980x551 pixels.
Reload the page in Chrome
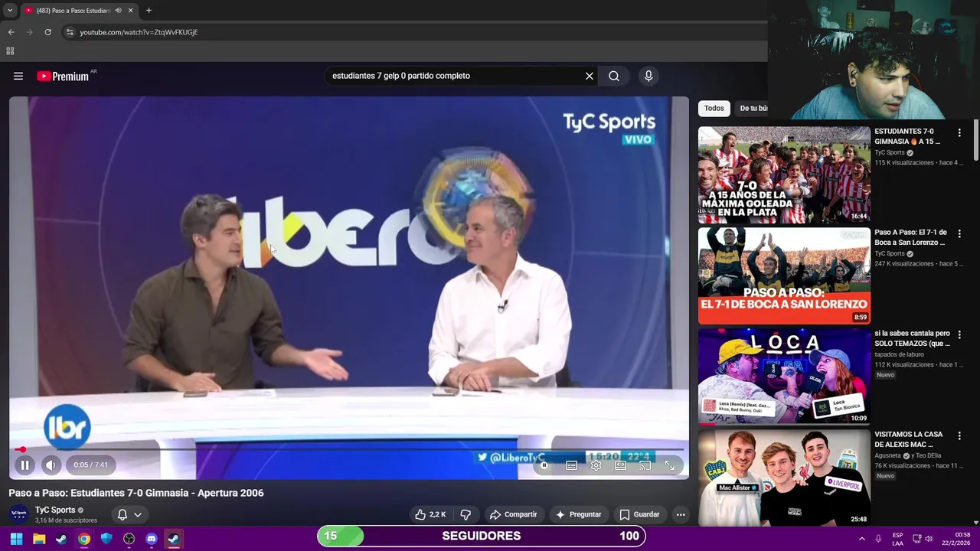(47, 32)
